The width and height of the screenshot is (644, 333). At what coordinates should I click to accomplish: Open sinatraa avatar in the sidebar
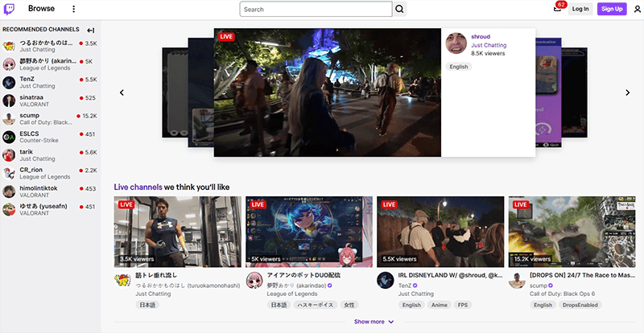(x=9, y=101)
